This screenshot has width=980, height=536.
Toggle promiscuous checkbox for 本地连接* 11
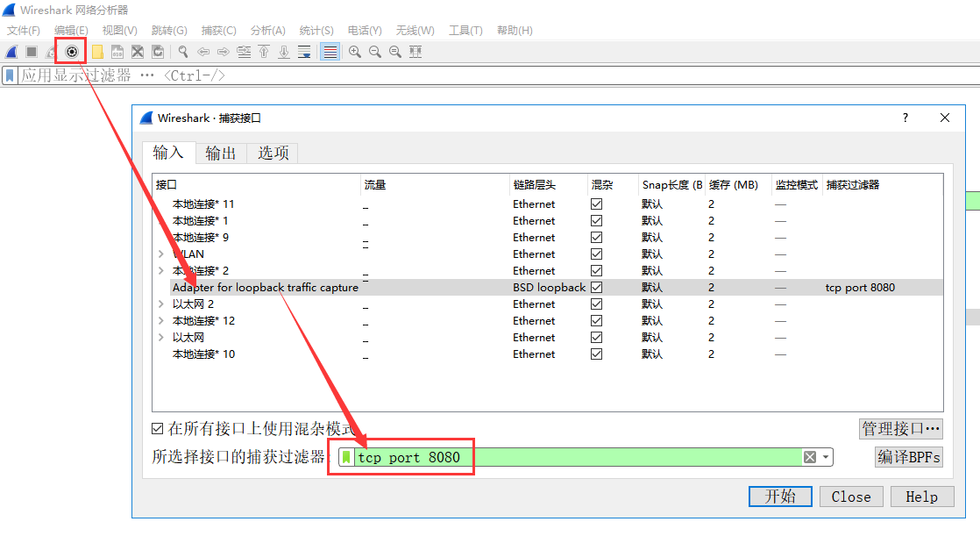click(x=596, y=204)
